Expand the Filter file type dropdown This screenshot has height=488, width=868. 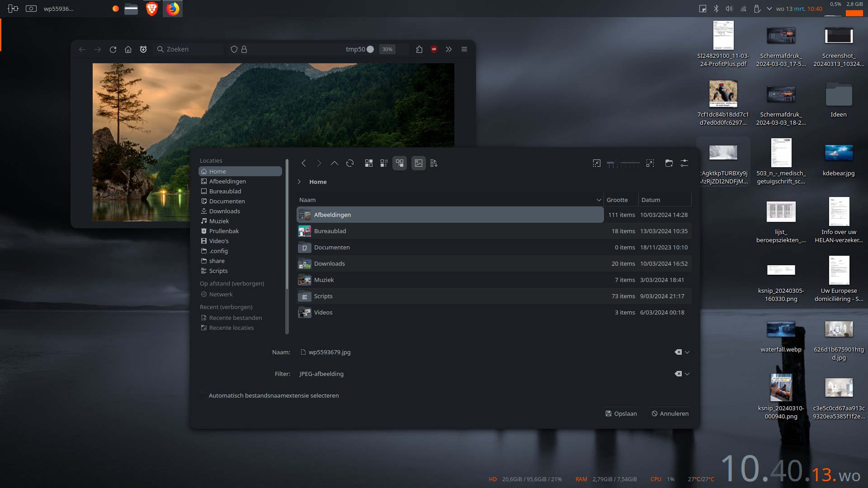click(x=687, y=374)
